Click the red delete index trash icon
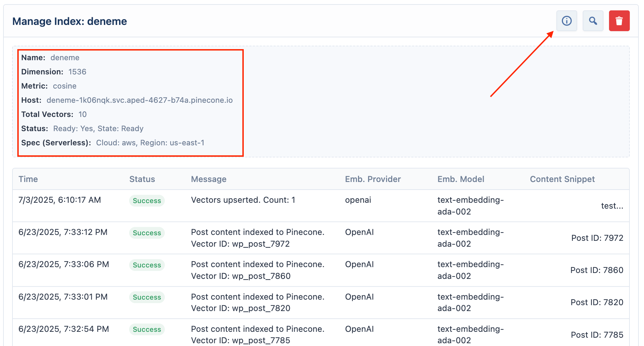 pyautogui.click(x=619, y=21)
